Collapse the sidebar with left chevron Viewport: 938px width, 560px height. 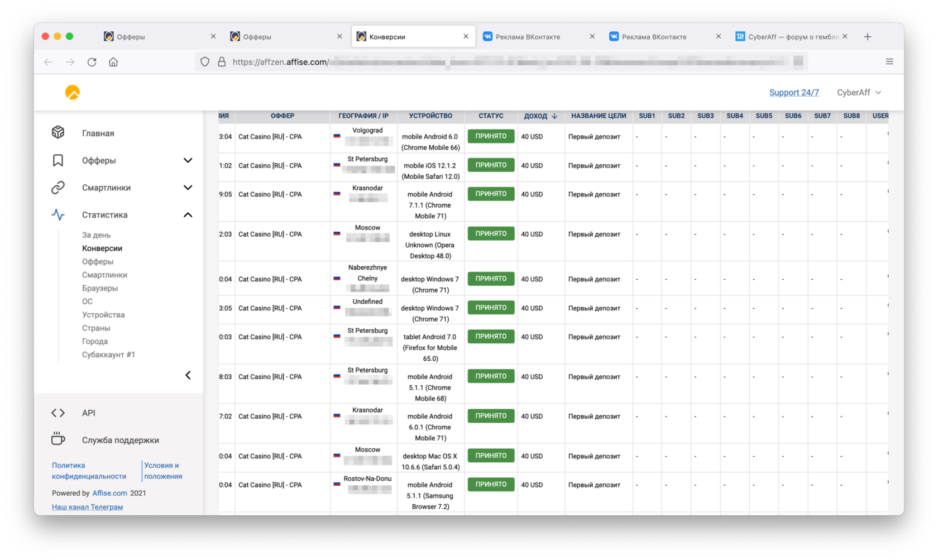tap(188, 375)
